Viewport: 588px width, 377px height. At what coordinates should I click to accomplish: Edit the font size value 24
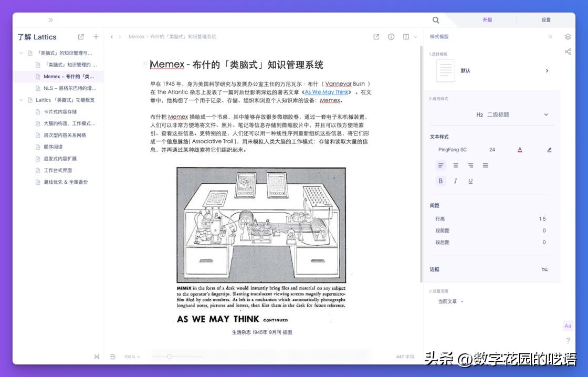tap(492, 150)
